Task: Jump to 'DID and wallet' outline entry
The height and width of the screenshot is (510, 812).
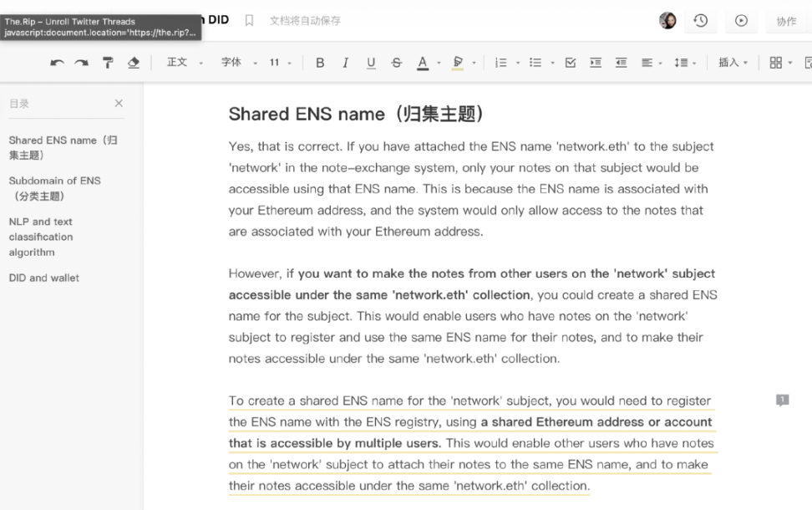Action: [44, 278]
